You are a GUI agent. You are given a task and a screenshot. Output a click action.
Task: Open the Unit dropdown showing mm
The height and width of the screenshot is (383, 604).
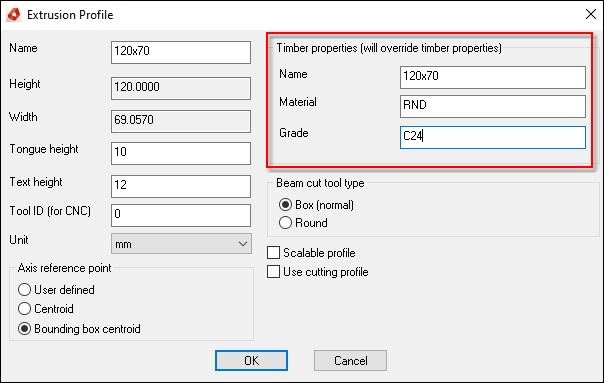[x=181, y=244]
